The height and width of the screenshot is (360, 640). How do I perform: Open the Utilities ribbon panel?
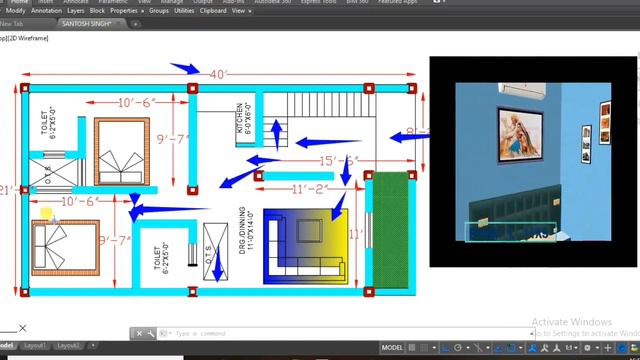click(184, 11)
